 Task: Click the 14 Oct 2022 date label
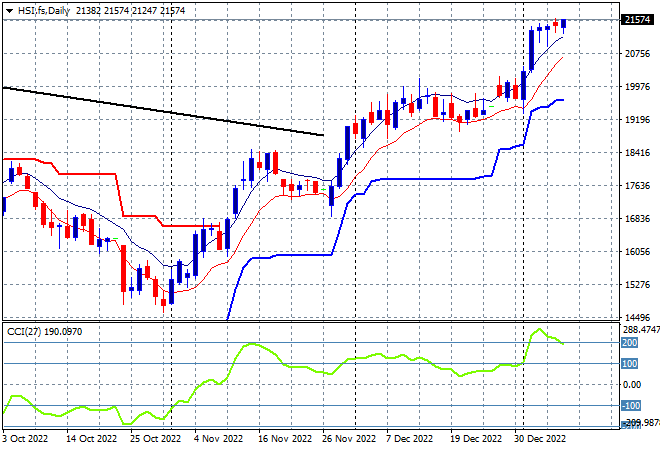click(x=91, y=439)
